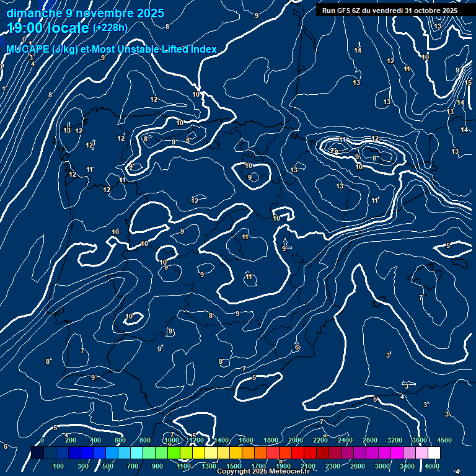Click the 19:00 locale time label
This screenshot has height=476, width=476.
(48, 28)
